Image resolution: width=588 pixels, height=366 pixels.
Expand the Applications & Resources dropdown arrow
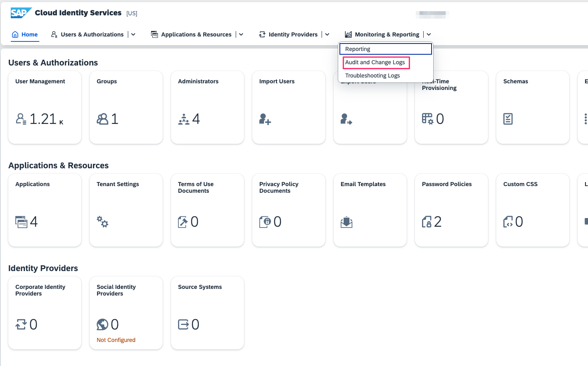[241, 34]
